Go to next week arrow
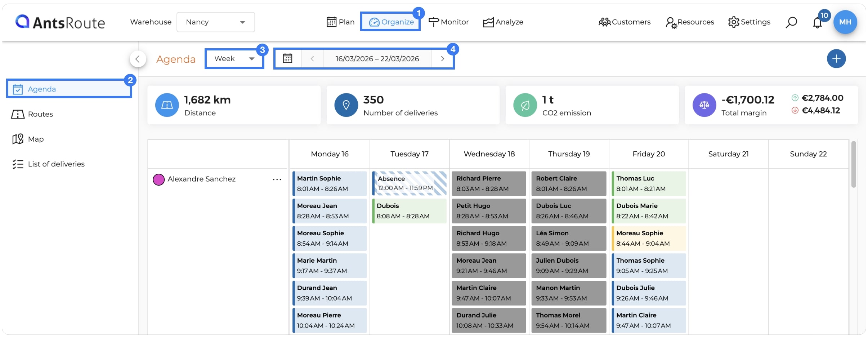Screen dimensions: 868x338 pyautogui.click(x=443, y=58)
